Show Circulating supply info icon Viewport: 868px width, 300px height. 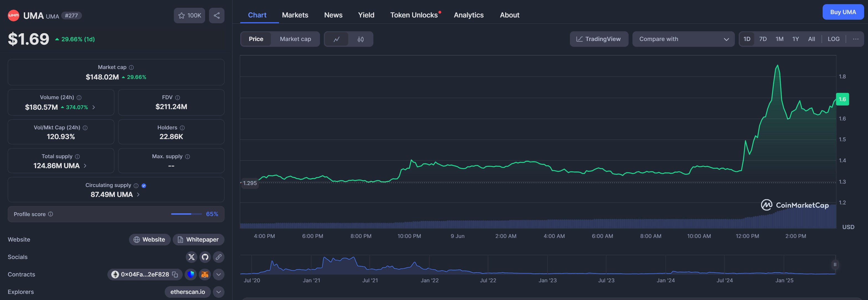pos(136,185)
